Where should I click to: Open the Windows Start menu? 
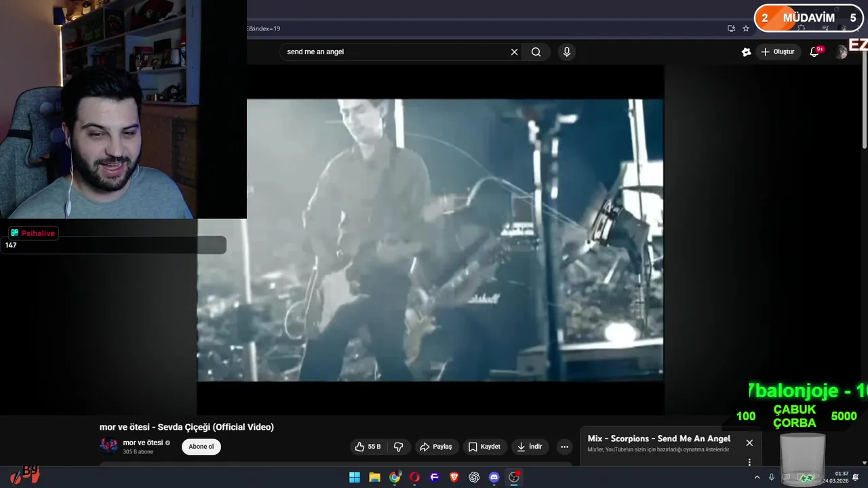coord(355,477)
